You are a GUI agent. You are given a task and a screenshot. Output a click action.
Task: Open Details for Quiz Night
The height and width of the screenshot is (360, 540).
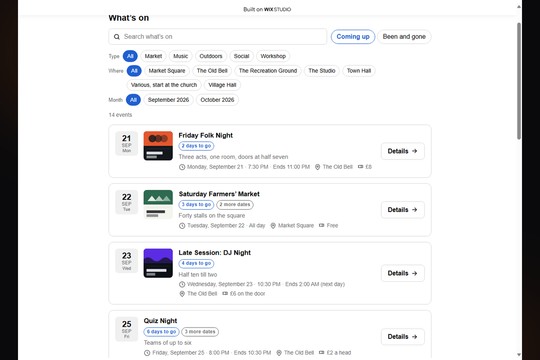click(x=403, y=337)
